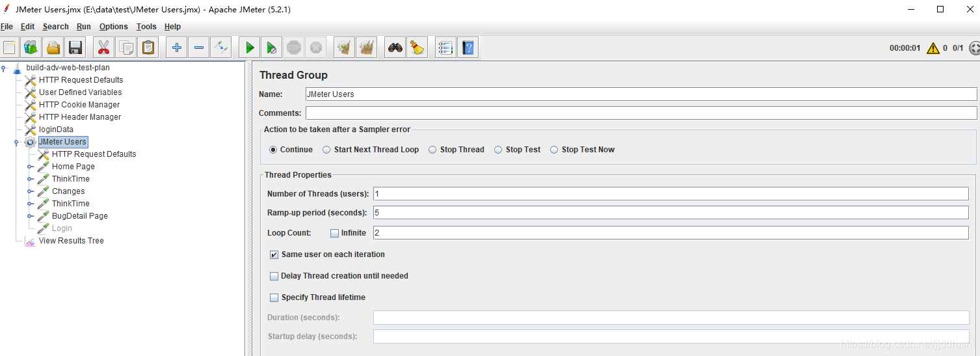The image size is (980, 356).
Task: Expand the Home Page tree node
Action: tap(30, 167)
